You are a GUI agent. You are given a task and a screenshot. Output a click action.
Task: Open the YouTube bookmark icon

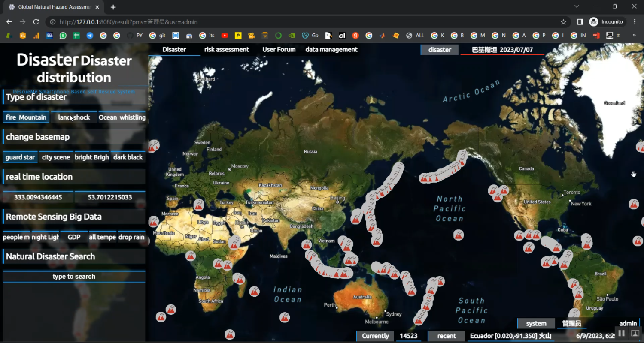click(225, 36)
